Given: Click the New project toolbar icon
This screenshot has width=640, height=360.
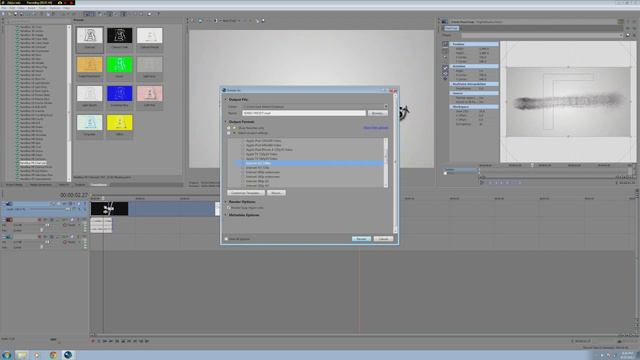Looking at the screenshot, I should [x=3, y=14].
